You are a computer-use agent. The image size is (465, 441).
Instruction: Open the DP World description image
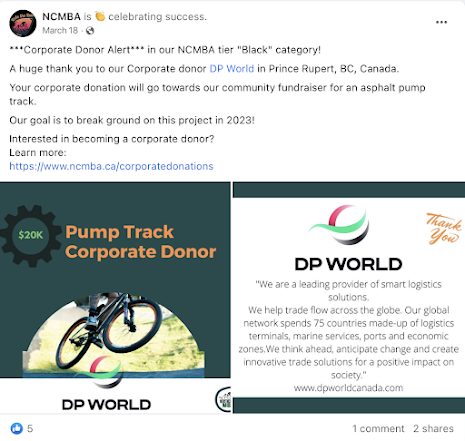pyautogui.click(x=349, y=298)
